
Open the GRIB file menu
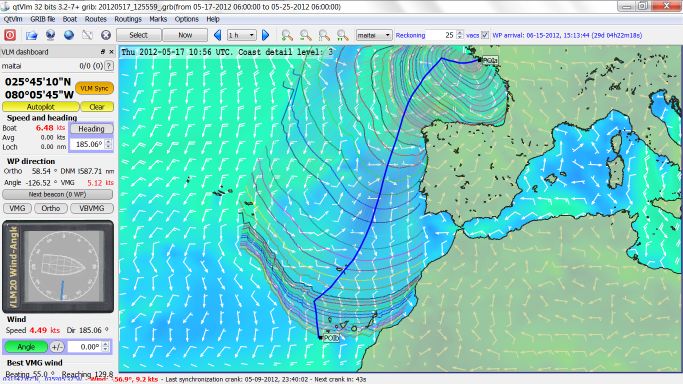(42, 19)
